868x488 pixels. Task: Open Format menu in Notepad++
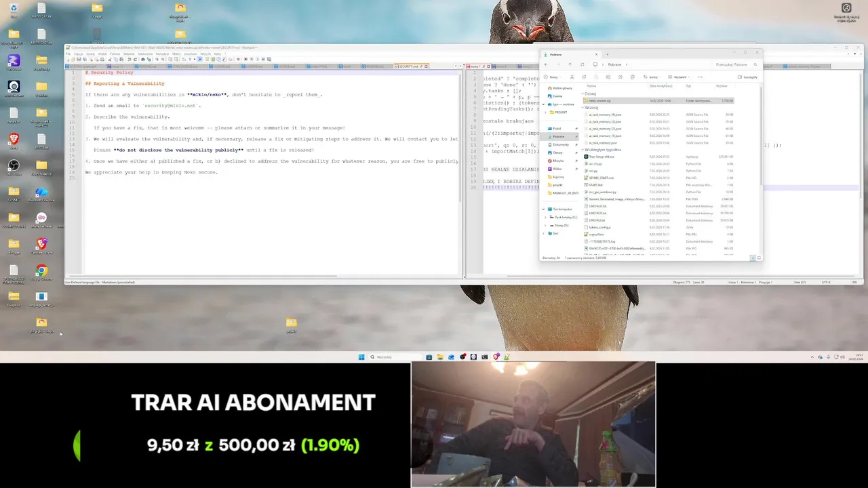click(115, 54)
